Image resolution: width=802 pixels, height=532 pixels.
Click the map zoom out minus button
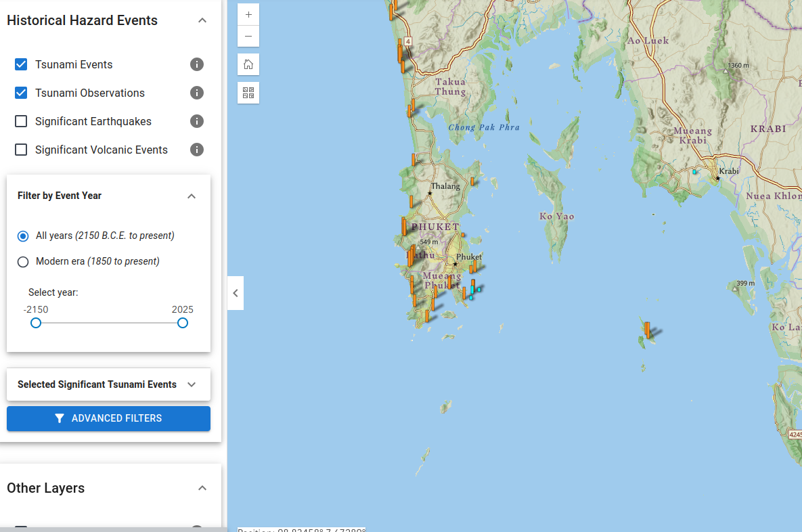(248, 36)
